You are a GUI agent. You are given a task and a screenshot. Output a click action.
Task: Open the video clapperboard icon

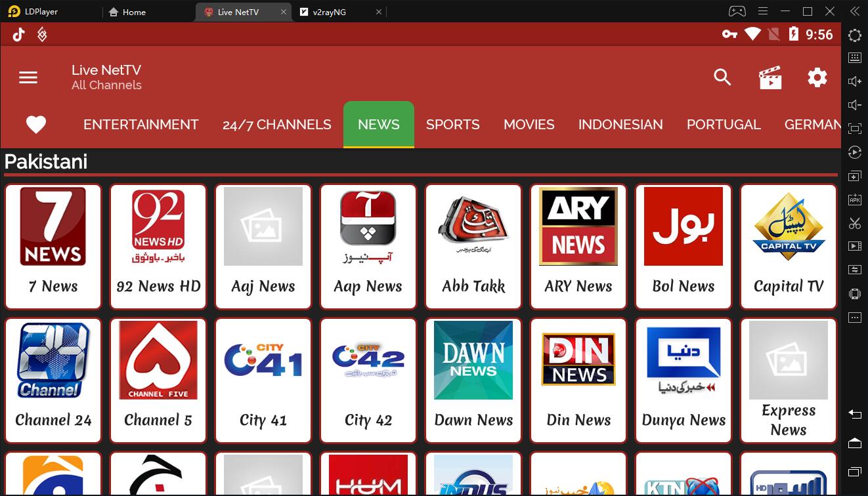tap(770, 77)
